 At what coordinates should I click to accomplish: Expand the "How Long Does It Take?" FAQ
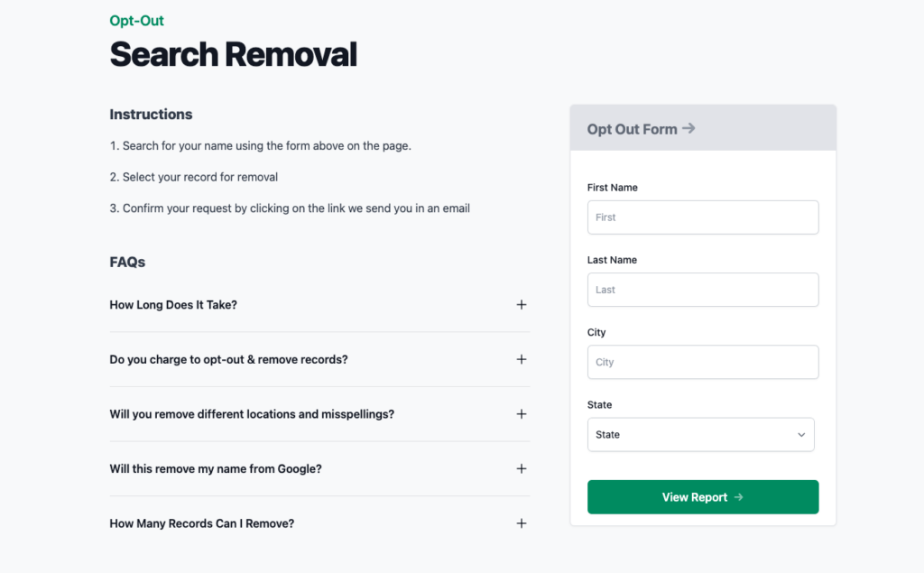173,304
